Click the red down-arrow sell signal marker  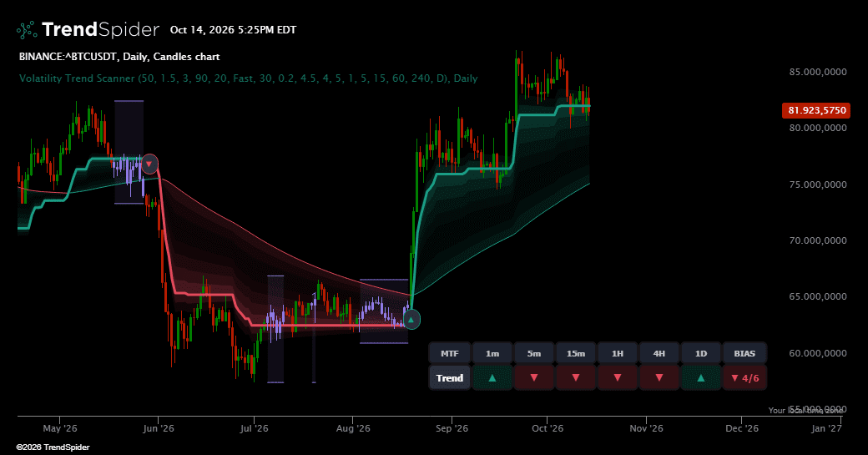(149, 164)
